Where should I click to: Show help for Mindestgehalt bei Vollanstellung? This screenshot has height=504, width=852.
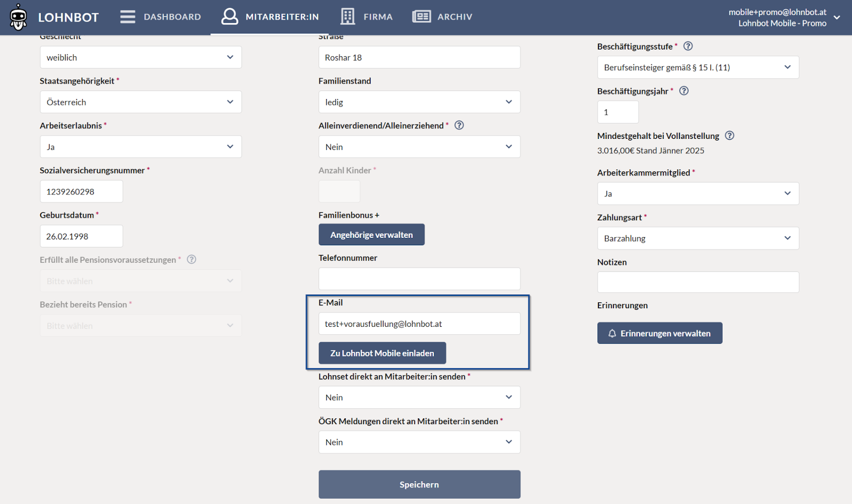click(730, 136)
